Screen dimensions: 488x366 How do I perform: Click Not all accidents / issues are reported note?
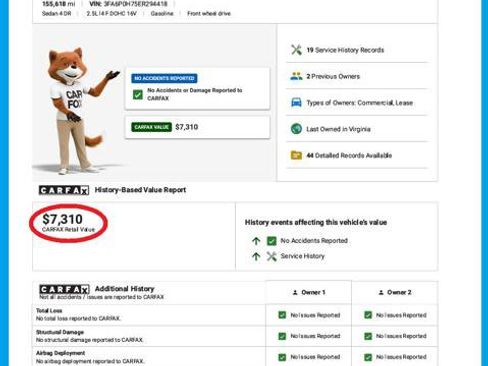tap(102, 297)
